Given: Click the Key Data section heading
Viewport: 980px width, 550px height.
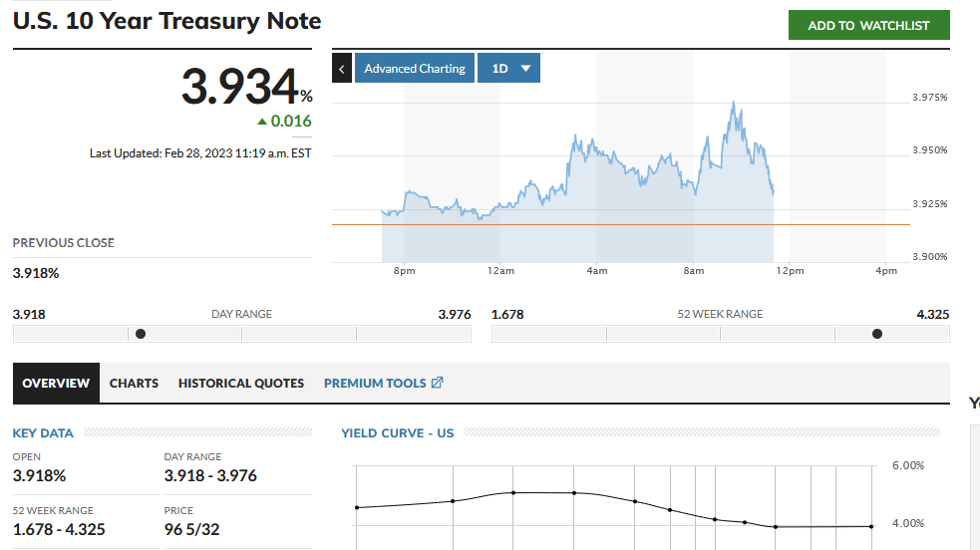Looking at the screenshot, I should pos(43,432).
